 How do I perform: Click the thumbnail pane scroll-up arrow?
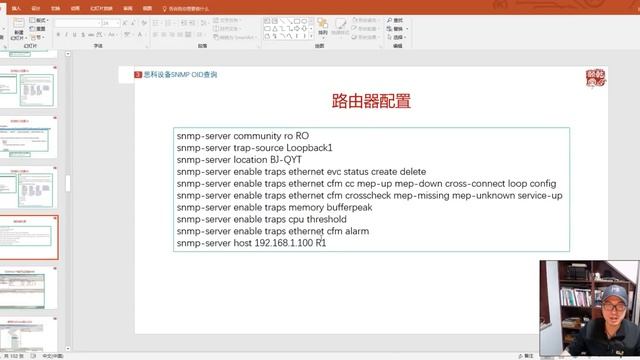tap(68, 54)
